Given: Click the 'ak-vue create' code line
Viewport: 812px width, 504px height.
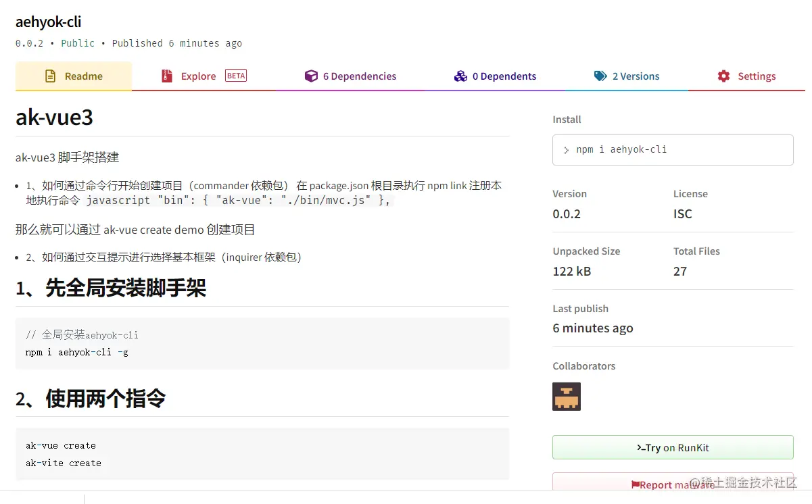Looking at the screenshot, I should [61, 445].
